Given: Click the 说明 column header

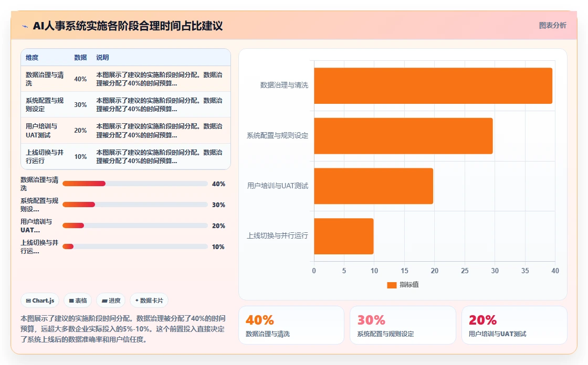Looking at the screenshot, I should tap(102, 57).
